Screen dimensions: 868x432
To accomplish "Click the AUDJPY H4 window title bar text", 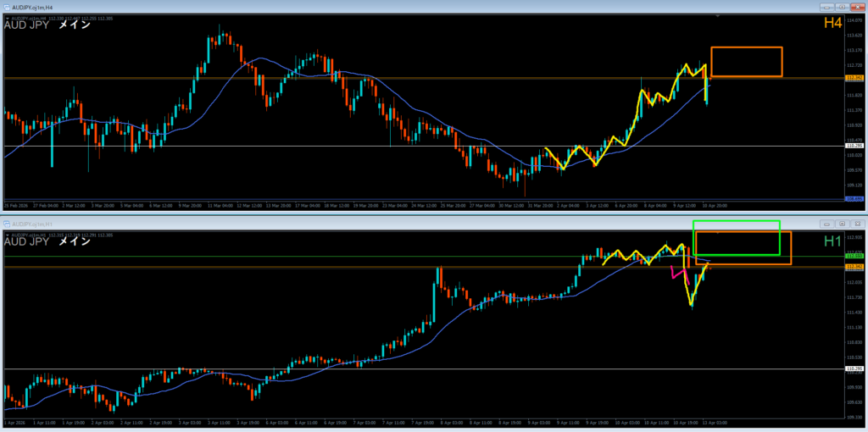I will pyautogui.click(x=32, y=7).
